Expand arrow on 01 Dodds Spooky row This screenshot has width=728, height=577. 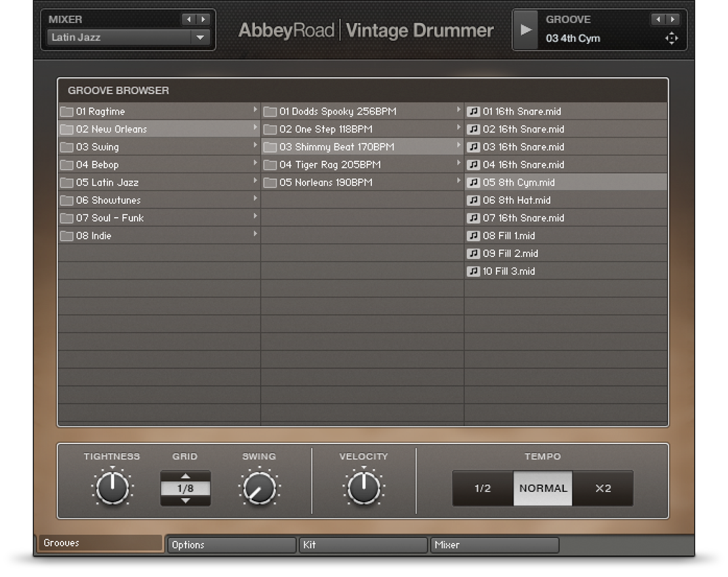(458, 109)
